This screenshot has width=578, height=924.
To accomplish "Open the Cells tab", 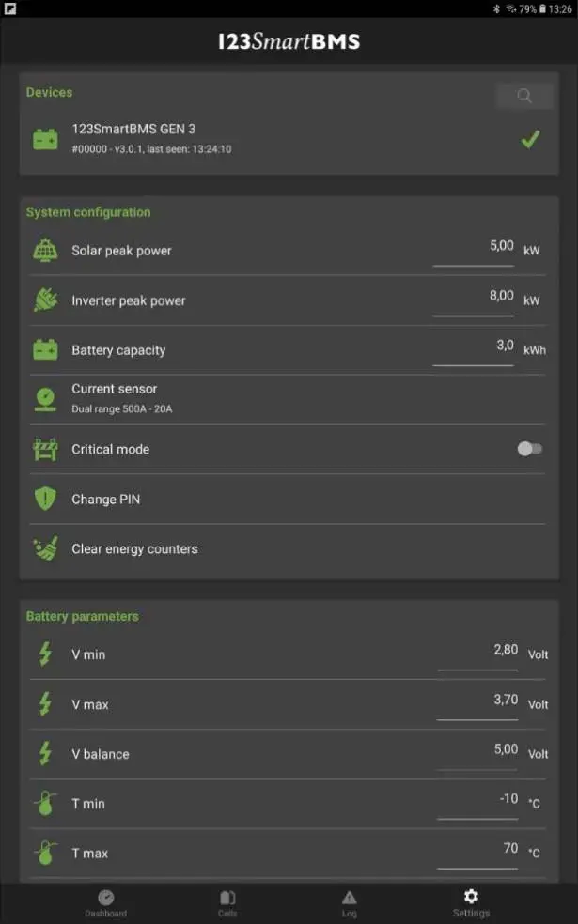I will (x=227, y=903).
